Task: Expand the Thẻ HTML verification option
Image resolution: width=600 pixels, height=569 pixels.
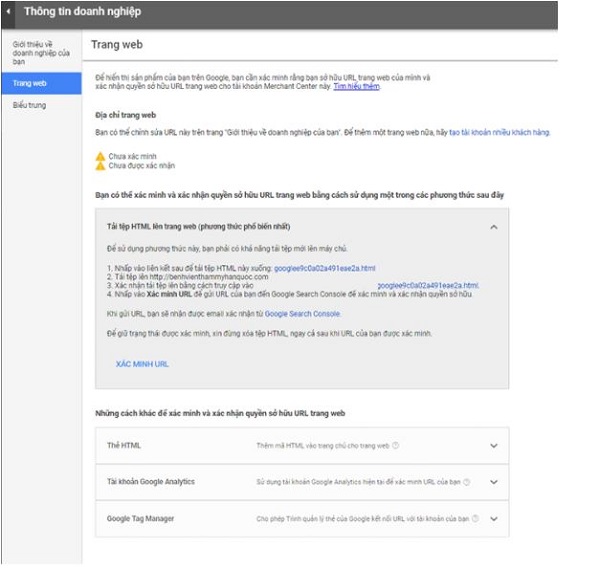Action: coord(493,446)
